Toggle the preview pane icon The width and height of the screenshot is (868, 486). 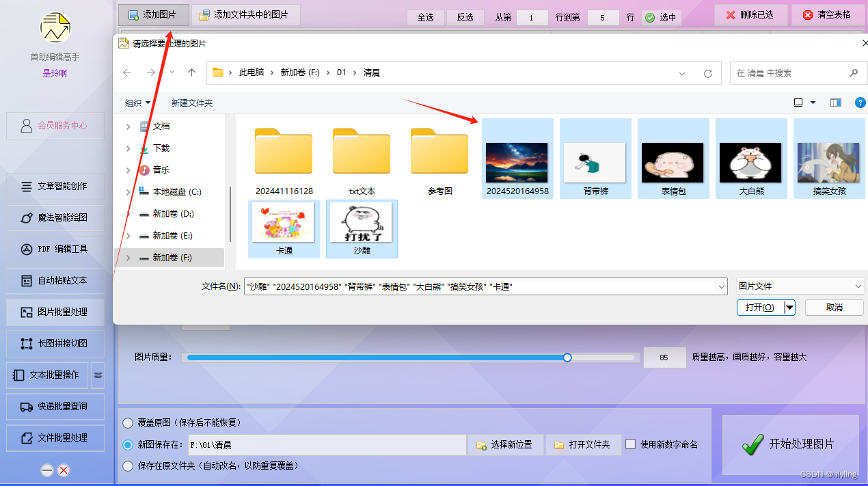[x=836, y=103]
